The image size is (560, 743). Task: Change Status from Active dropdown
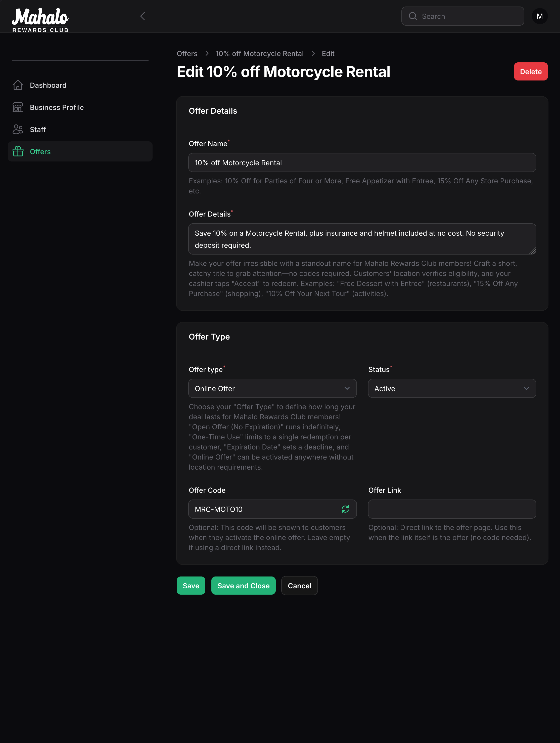pyautogui.click(x=452, y=388)
